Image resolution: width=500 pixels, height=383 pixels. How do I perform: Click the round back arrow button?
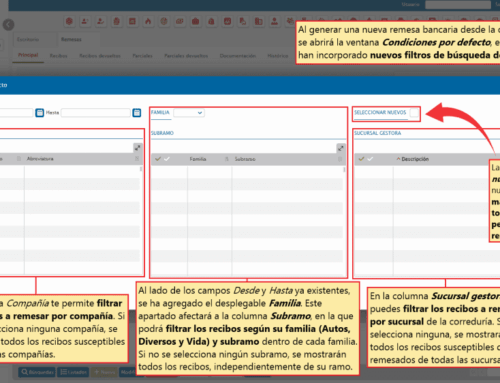8,25
